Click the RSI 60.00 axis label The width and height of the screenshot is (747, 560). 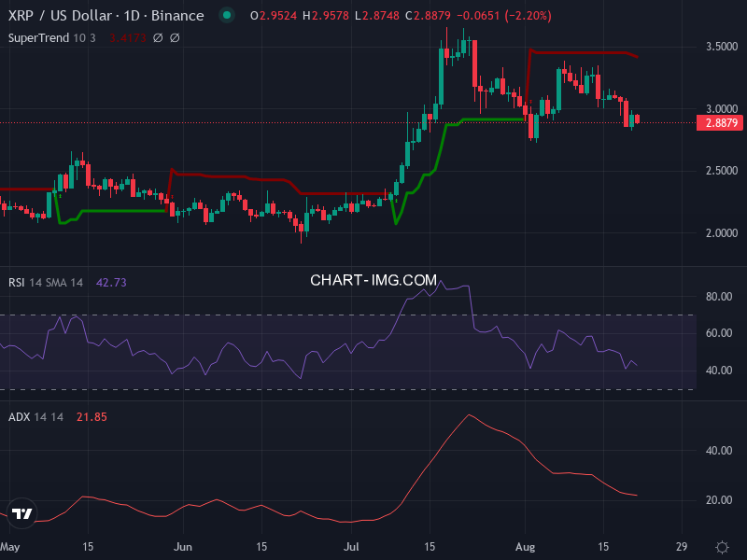[718, 333]
